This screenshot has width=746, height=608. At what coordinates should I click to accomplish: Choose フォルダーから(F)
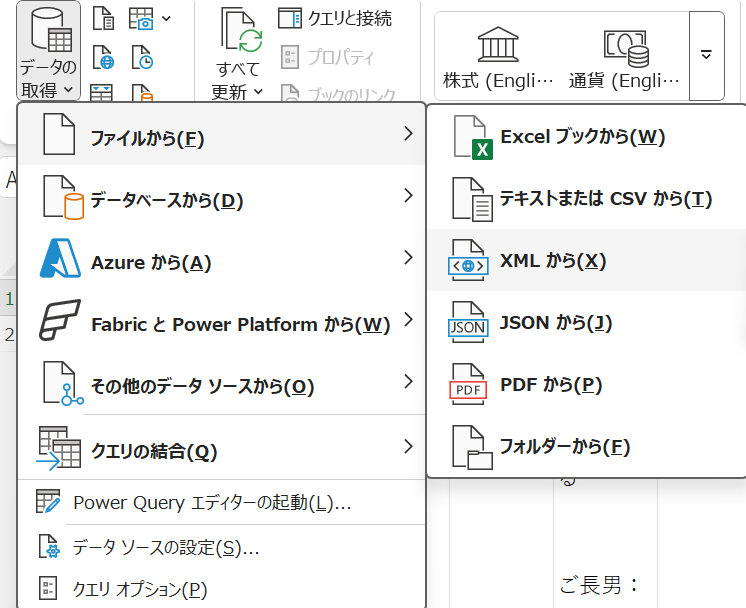click(586, 446)
